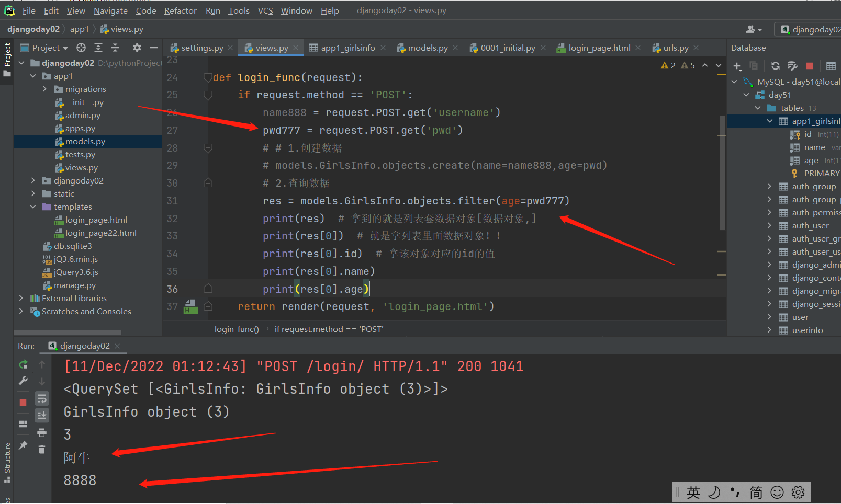Viewport: 841px width, 504px height.
Task: Toggle IME punctuation mode icon
Action: point(735,492)
